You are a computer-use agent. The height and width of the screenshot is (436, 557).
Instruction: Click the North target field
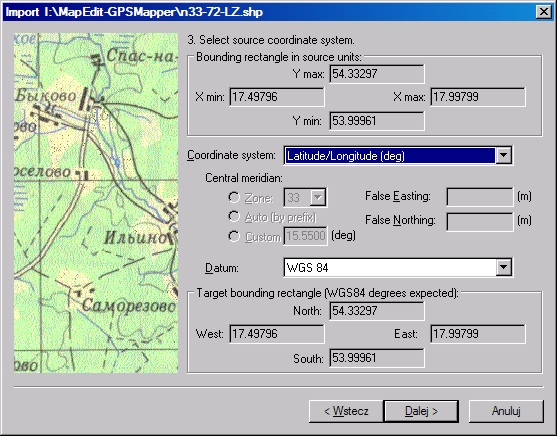[x=377, y=311]
